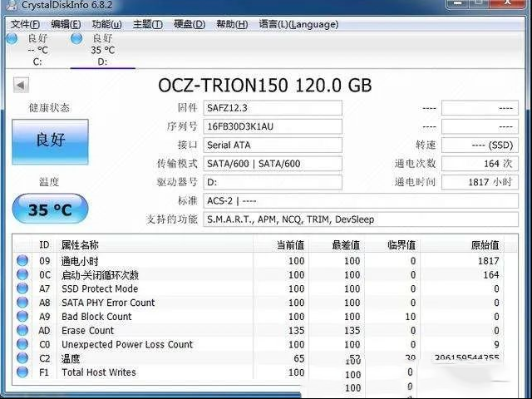Select the SSD Protect Mode attribute
This screenshot has width=532, height=399.
[x=100, y=288]
